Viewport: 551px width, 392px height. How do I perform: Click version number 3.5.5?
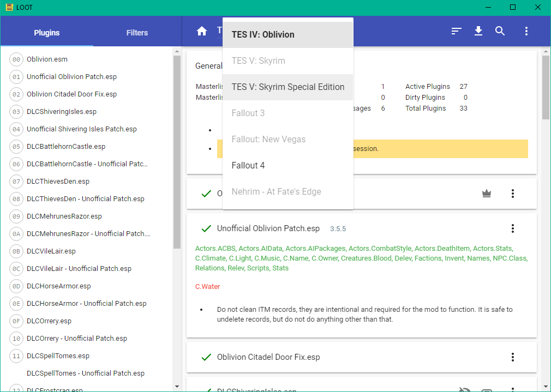point(338,229)
